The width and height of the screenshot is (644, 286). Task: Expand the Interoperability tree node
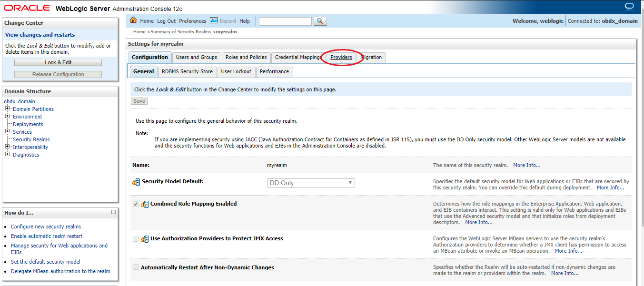pos(8,147)
